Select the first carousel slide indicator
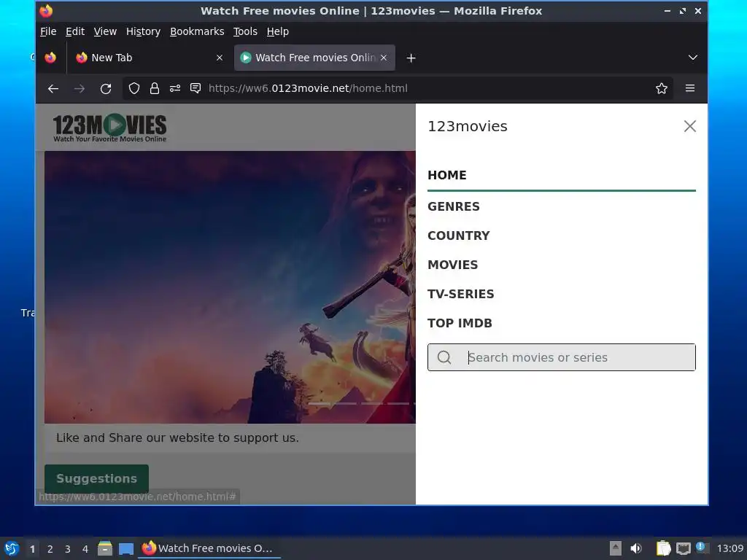Screen dimensions: 747x560 pos(320,403)
